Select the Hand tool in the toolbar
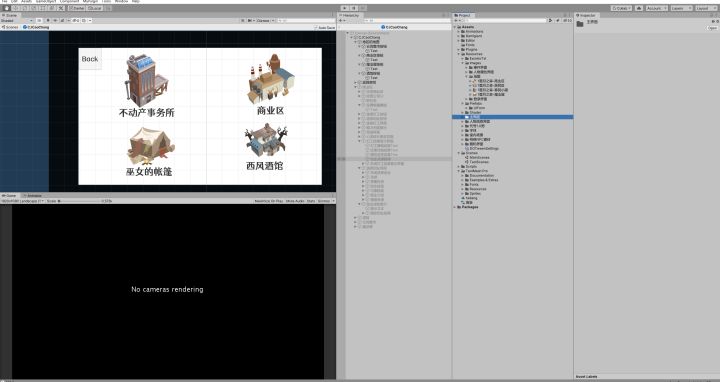 [x=7, y=8]
